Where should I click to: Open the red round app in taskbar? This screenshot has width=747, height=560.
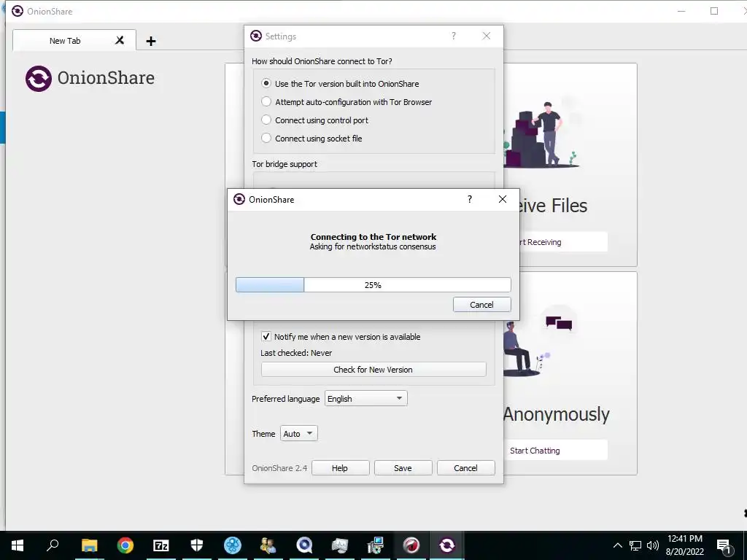[x=411, y=545]
